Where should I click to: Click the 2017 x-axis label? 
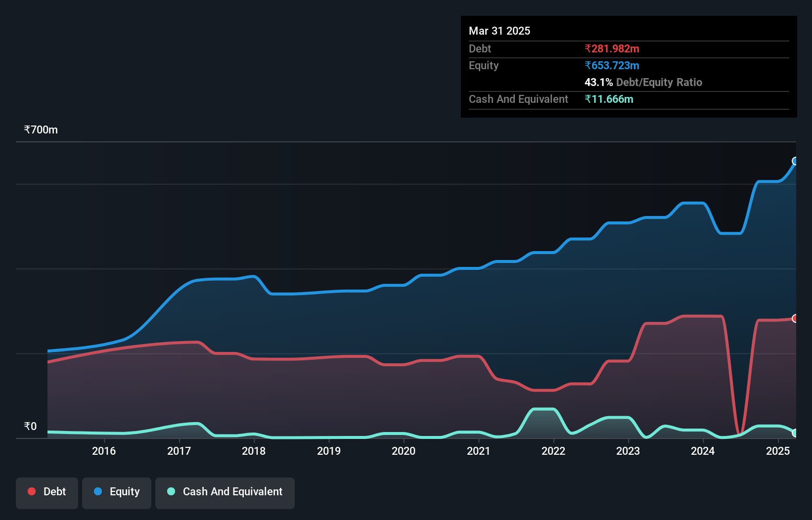click(x=179, y=451)
